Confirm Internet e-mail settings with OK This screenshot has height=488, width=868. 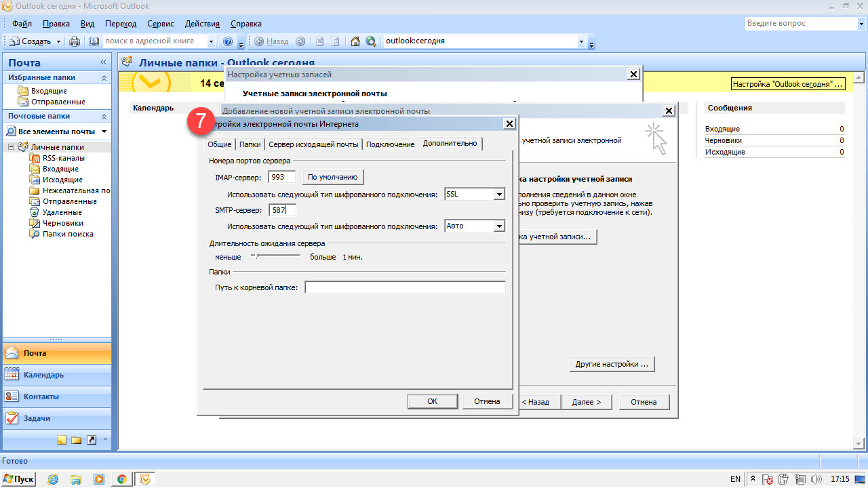click(433, 401)
